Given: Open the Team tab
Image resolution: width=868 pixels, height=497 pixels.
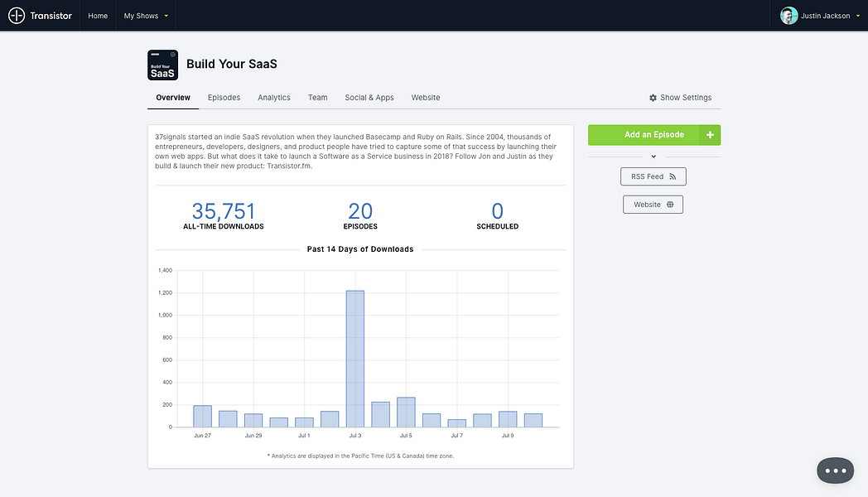Looking at the screenshot, I should [x=318, y=98].
